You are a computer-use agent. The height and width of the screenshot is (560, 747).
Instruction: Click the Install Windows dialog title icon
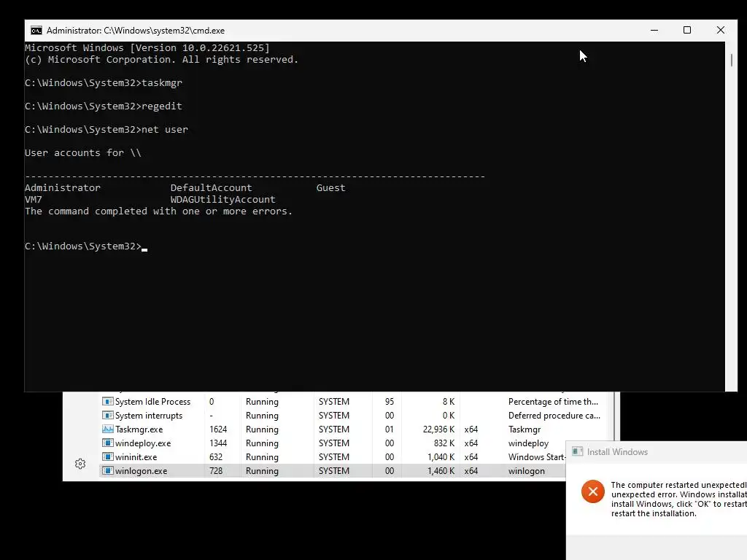578,451
